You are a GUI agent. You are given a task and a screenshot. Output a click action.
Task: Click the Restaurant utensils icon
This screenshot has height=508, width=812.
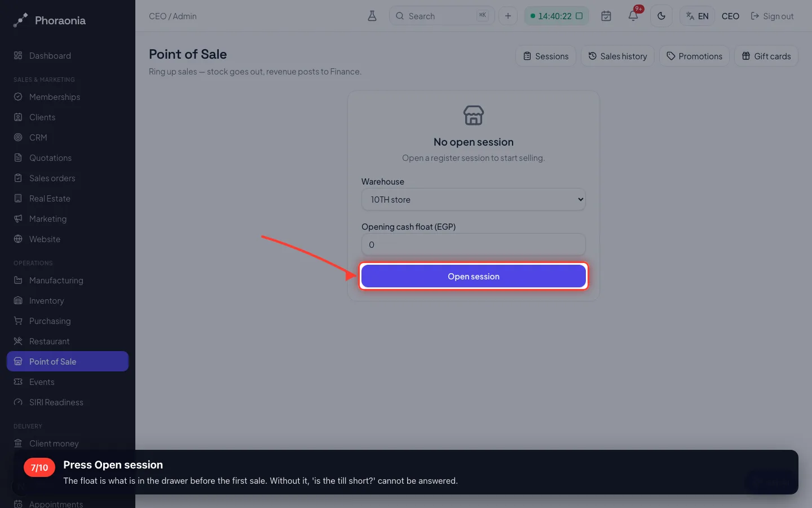pyautogui.click(x=18, y=341)
